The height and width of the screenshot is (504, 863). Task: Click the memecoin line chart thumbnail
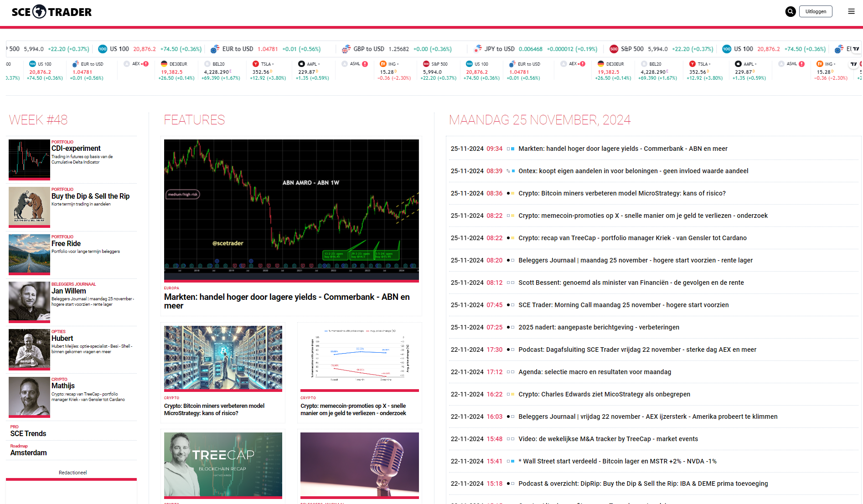(x=360, y=358)
